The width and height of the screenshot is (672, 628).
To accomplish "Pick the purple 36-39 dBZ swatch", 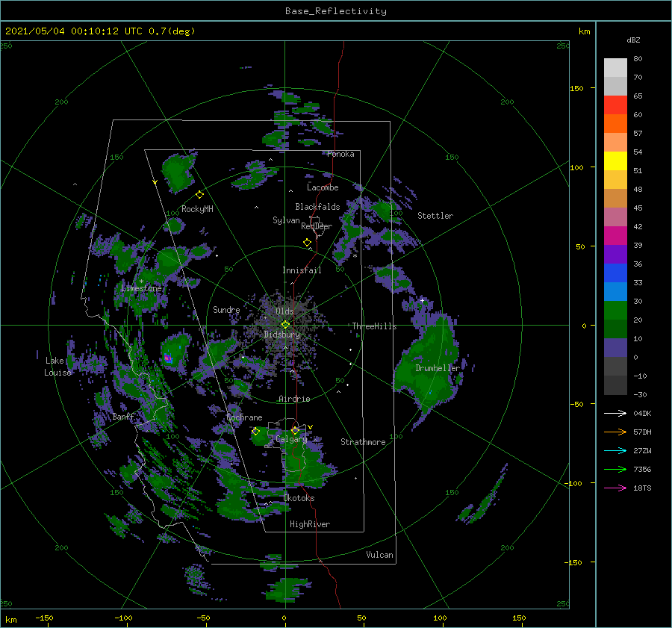I will [615, 254].
